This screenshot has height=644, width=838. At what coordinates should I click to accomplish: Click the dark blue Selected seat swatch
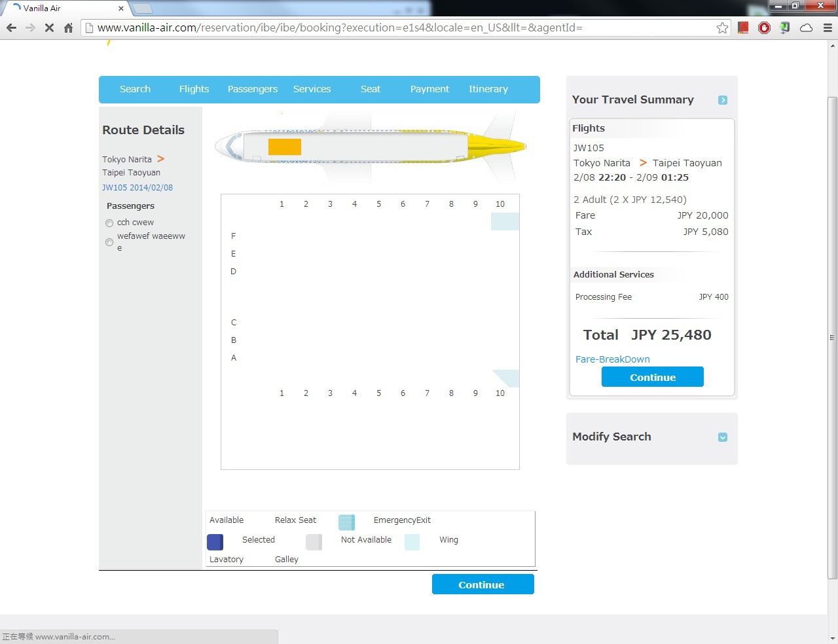coord(215,542)
